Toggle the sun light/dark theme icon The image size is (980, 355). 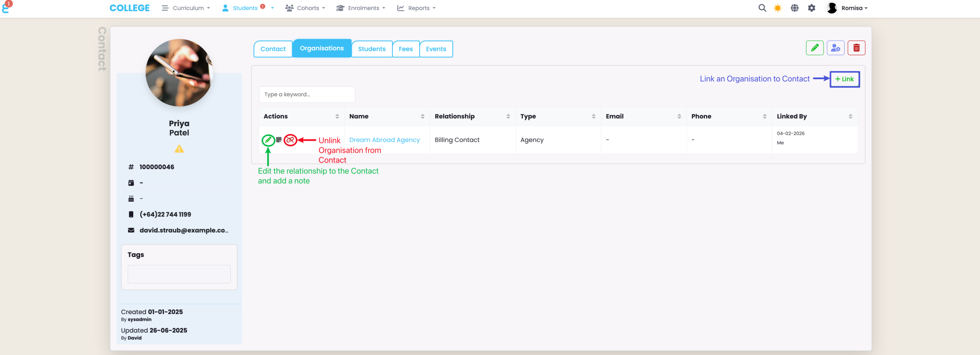777,8
